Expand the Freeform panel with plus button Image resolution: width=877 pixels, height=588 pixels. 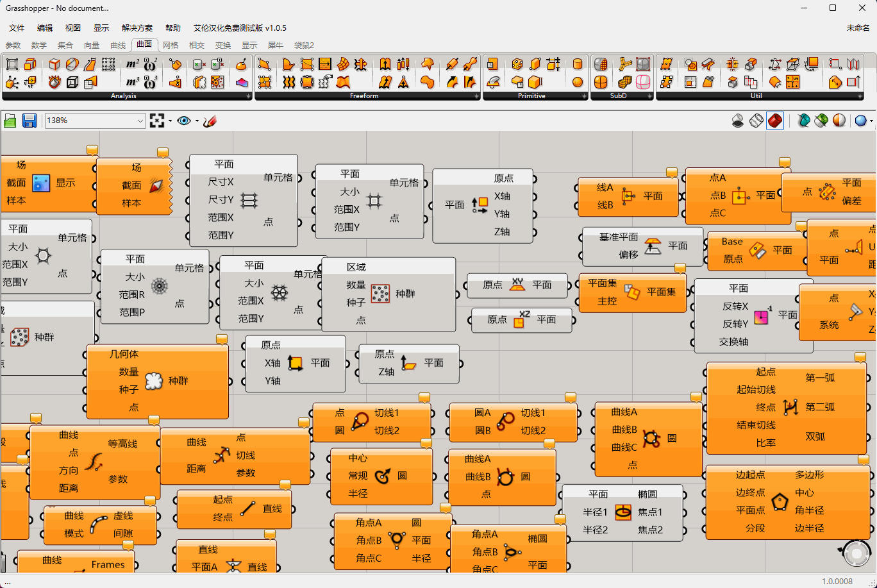point(476,96)
